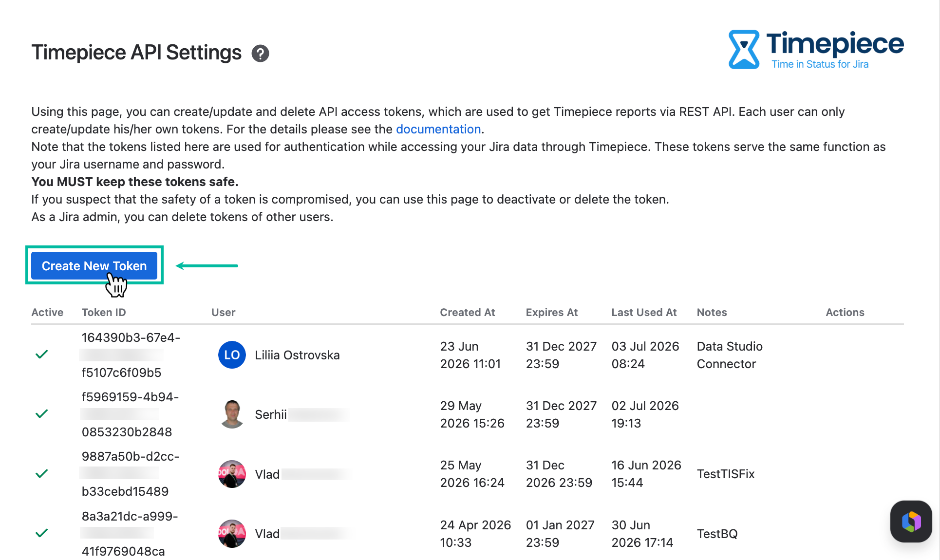This screenshot has width=940, height=560.
Task: Click the TestTISFix note
Action: click(726, 474)
